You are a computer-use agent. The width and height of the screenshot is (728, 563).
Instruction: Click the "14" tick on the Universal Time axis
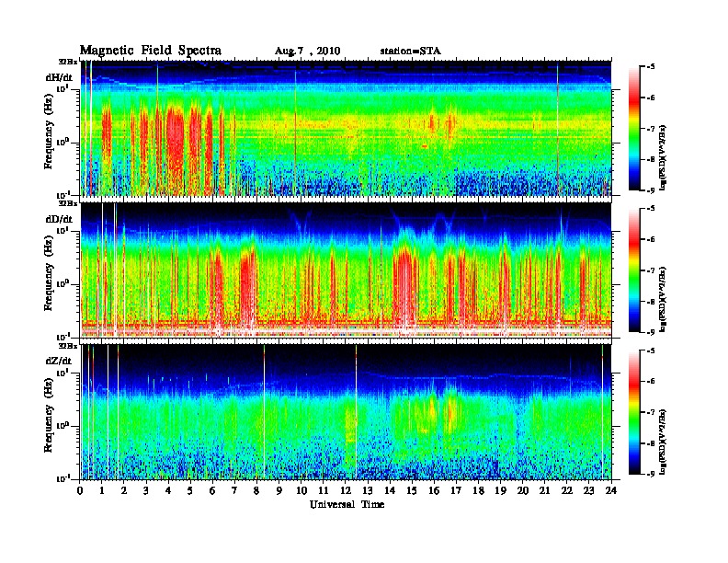point(390,491)
